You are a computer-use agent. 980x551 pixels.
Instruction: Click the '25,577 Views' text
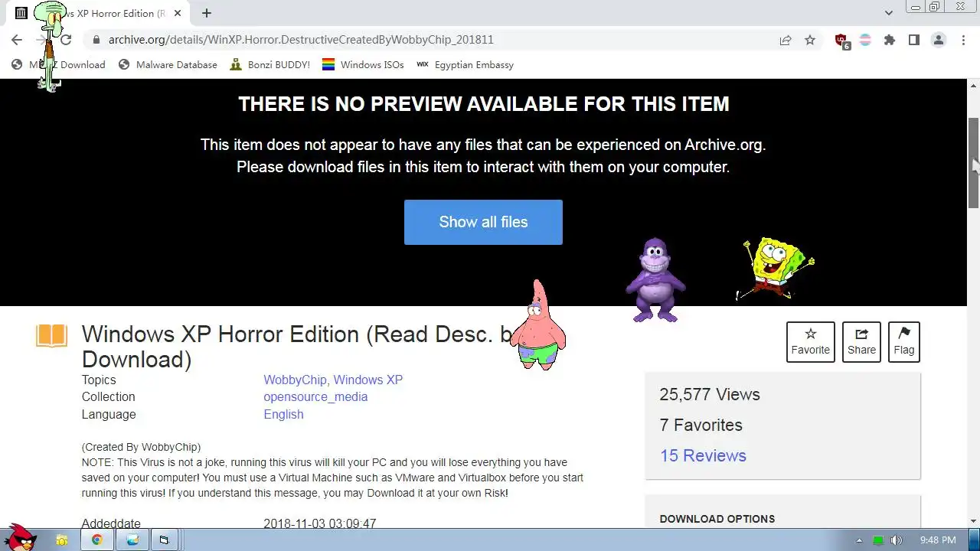tap(710, 394)
